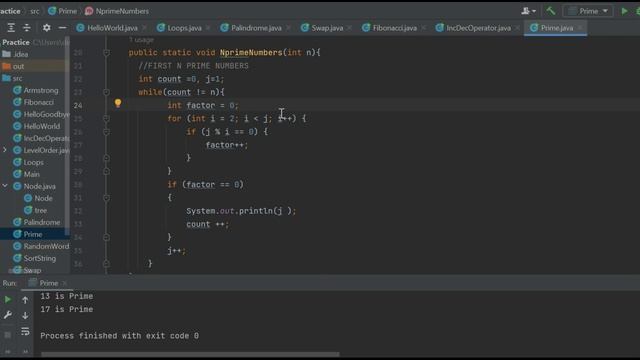Close the IncDecOperator.java tab

coord(517,28)
